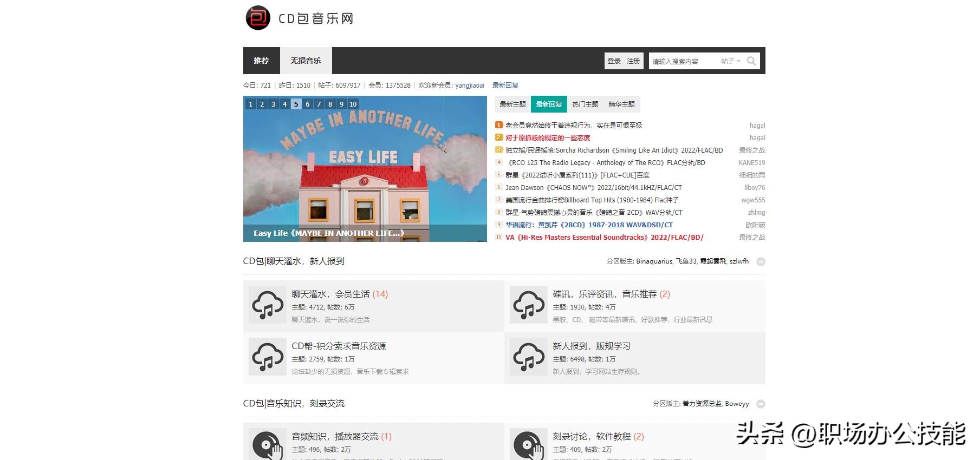Open the 2022试听小屋系列(111) post

coord(577,175)
